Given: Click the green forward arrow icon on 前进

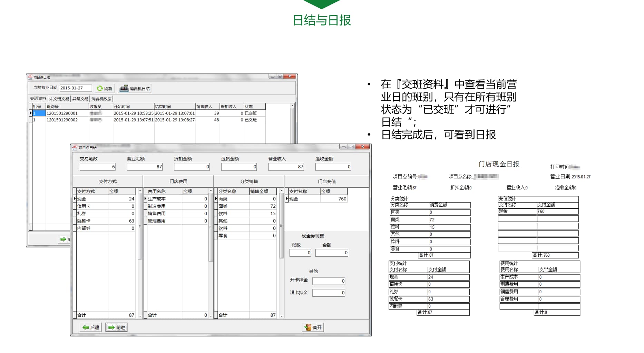Looking at the screenshot, I should point(111,327).
